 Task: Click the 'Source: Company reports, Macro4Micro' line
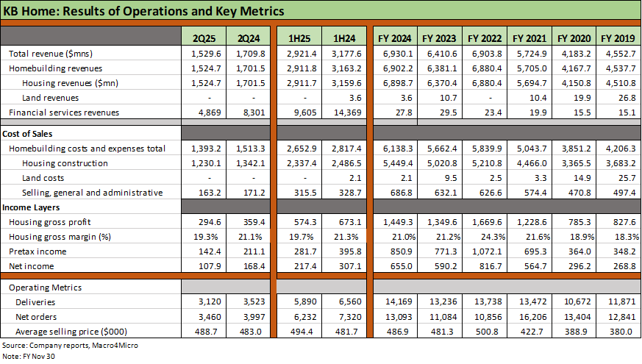point(70,346)
